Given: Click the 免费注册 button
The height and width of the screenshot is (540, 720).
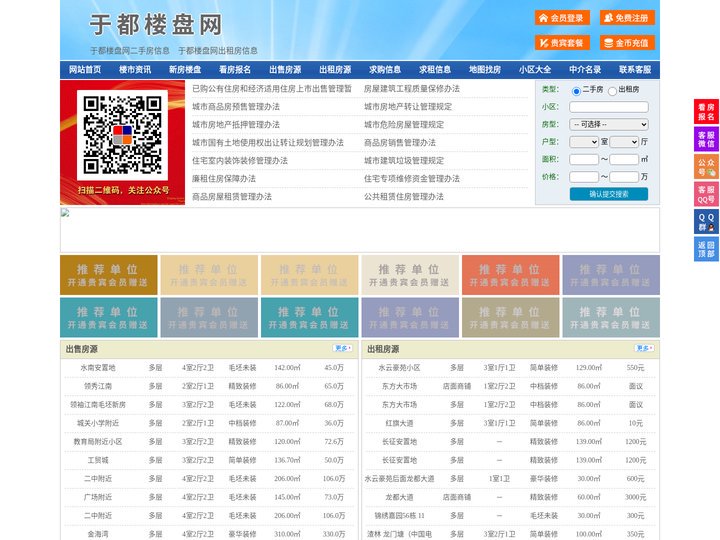Looking at the screenshot, I should 627,18.
